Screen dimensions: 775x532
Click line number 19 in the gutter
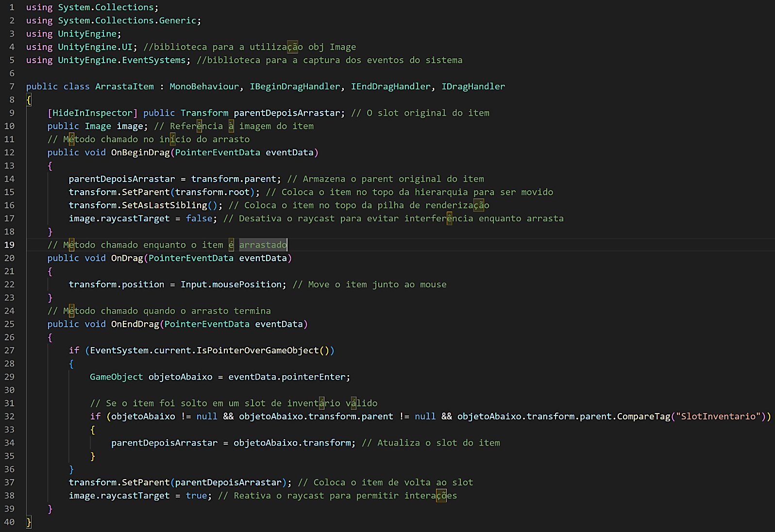[x=10, y=245]
